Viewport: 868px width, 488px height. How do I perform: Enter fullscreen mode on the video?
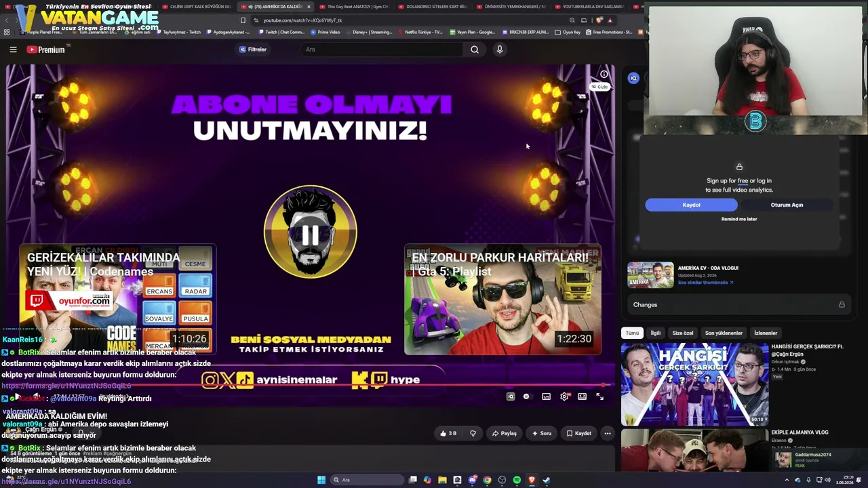(x=599, y=396)
